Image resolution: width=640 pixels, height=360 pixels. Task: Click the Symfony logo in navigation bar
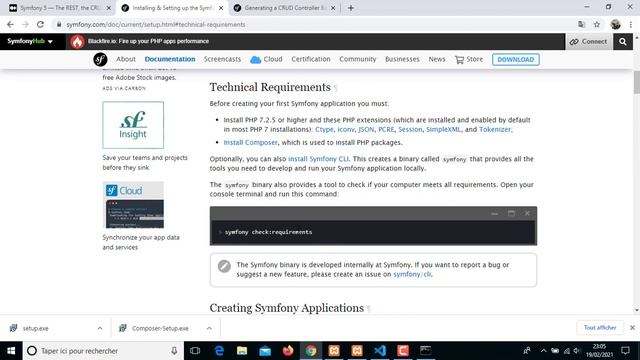tap(100, 60)
